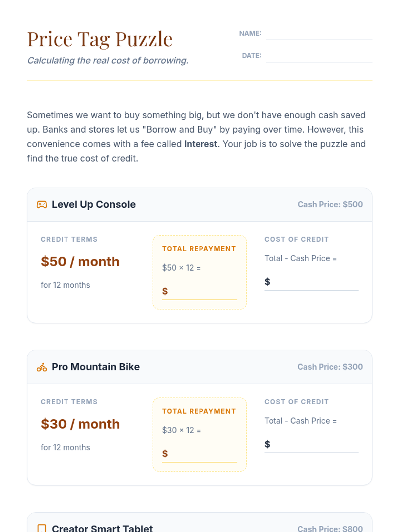Click the Creator Smart Tablet heading
The height and width of the screenshot is (532, 399).
click(x=102, y=528)
